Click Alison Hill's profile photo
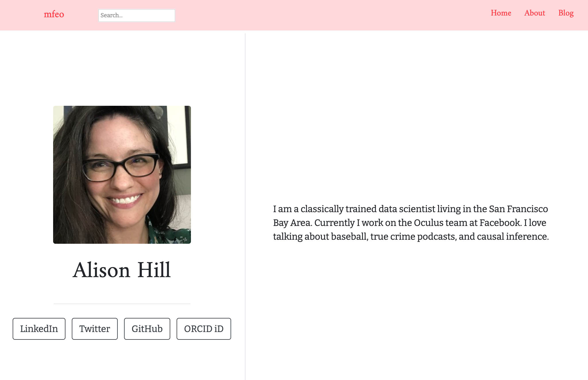 tap(122, 175)
